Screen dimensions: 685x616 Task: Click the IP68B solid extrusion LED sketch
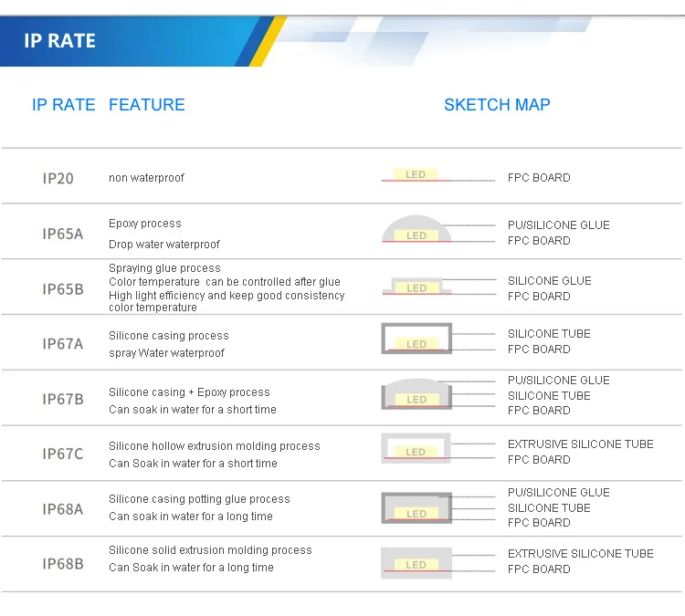416,560
